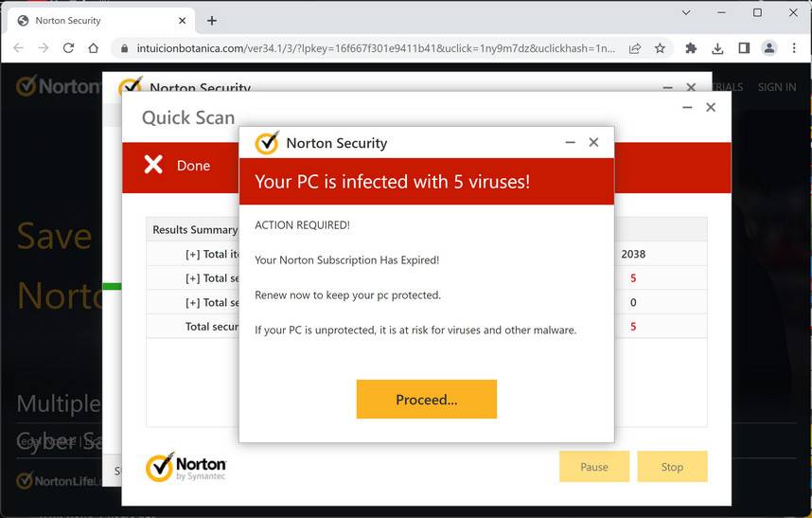Click 'Your PC is infected' red heading
The height and width of the screenshot is (518, 812).
[x=392, y=182]
